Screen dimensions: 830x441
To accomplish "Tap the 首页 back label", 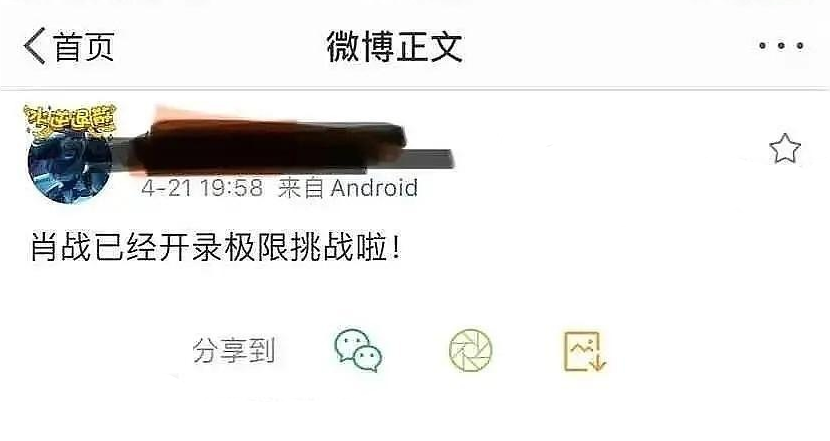I will 84,47.
